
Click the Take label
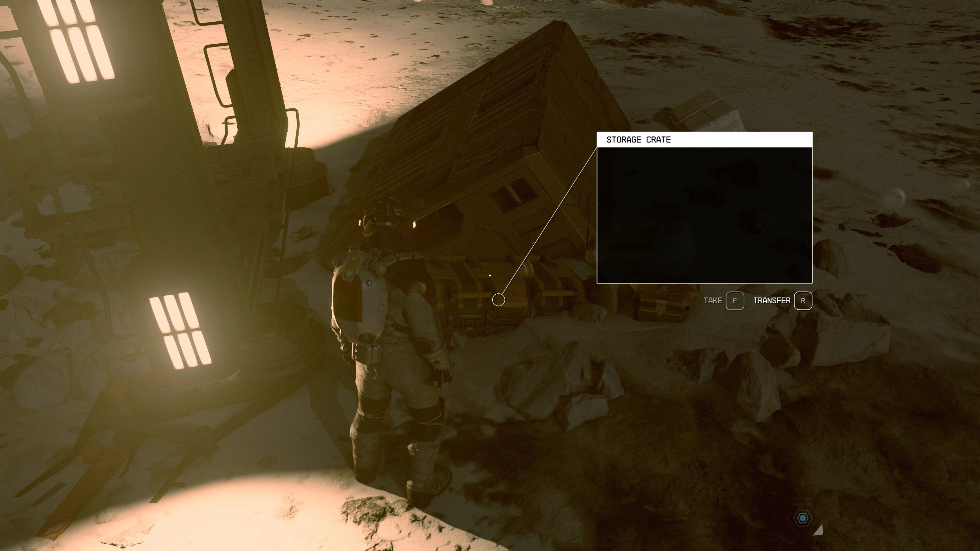point(713,300)
